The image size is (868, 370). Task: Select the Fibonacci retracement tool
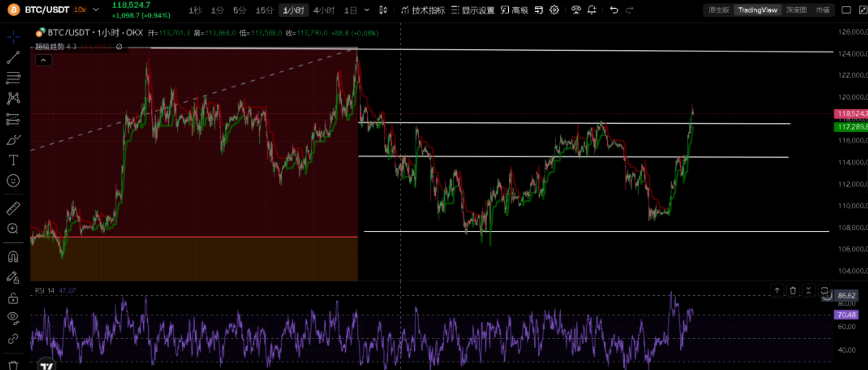tap(13, 78)
